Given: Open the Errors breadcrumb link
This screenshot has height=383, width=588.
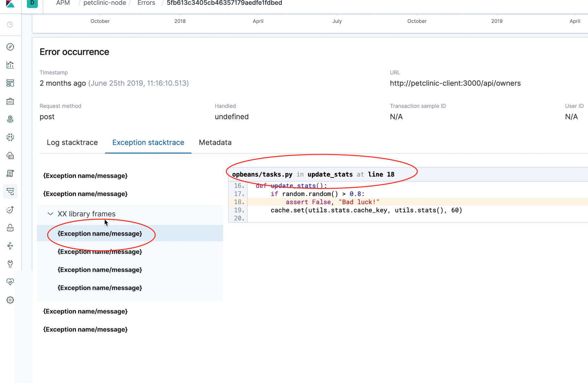Looking at the screenshot, I should [x=146, y=3].
